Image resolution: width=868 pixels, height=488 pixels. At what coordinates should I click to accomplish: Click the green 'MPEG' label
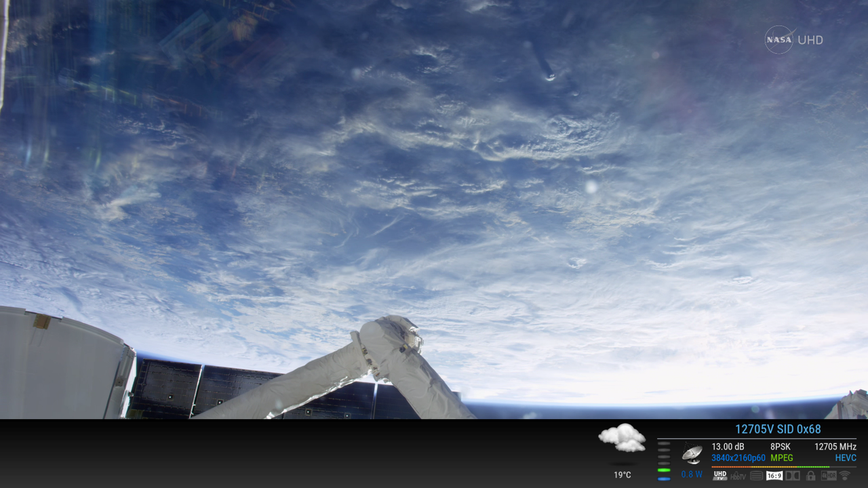pos(782,458)
